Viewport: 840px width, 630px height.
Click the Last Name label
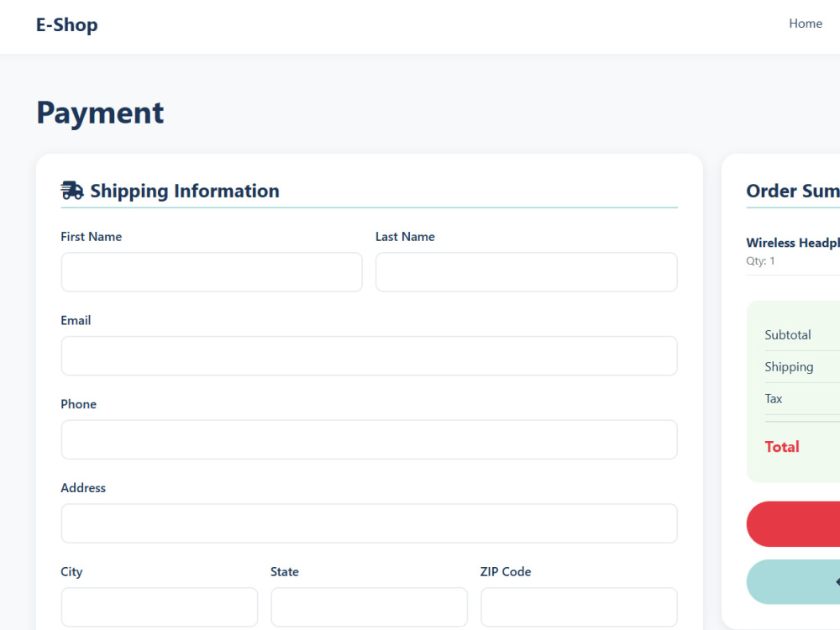[x=405, y=237]
